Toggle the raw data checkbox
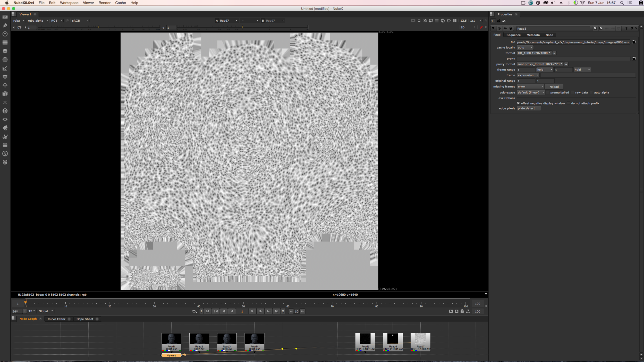This screenshot has height=362, width=644. [x=572, y=92]
